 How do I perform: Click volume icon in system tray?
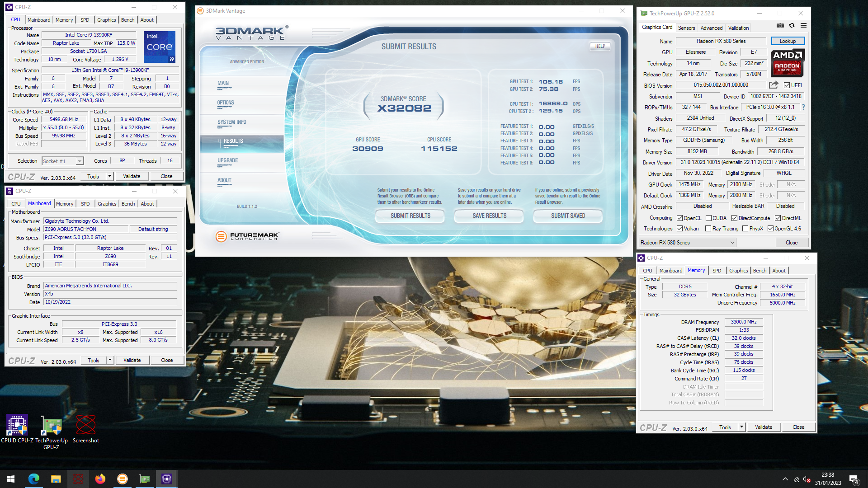point(807,479)
